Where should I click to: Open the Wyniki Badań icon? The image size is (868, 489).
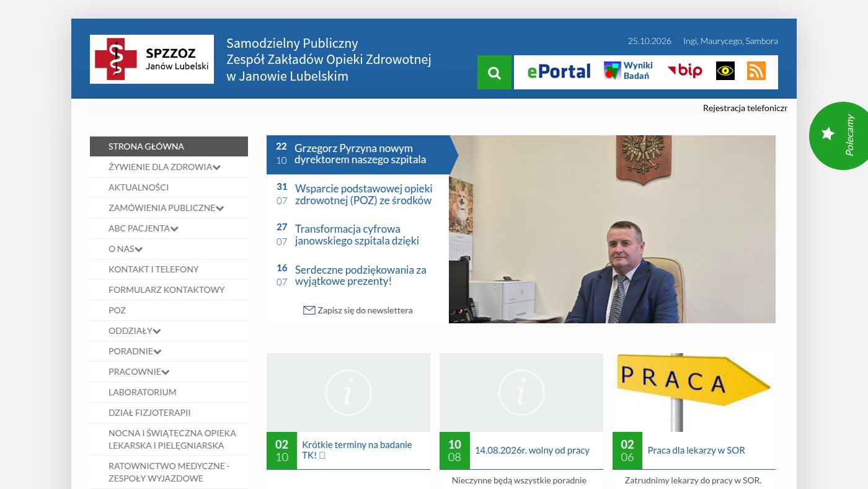[628, 71]
